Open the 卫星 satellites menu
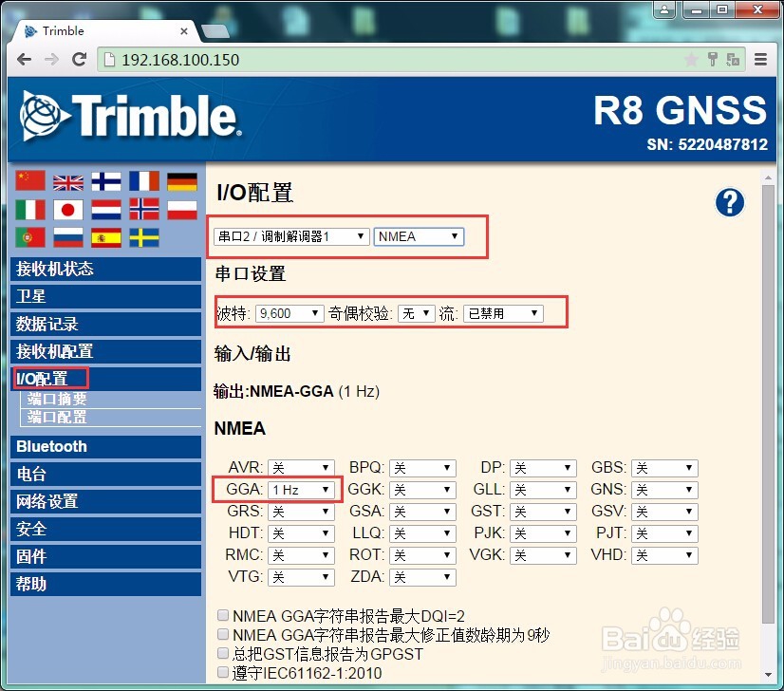The width and height of the screenshot is (784, 691). [x=105, y=296]
